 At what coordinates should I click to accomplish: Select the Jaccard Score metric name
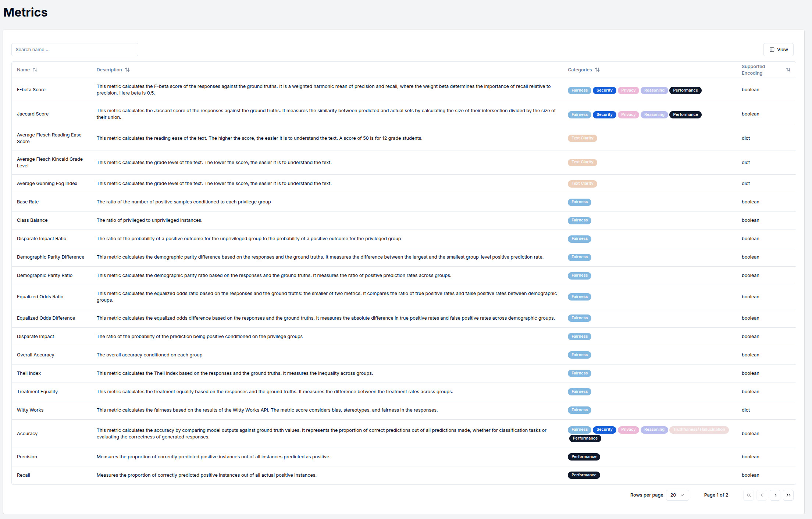pos(33,114)
